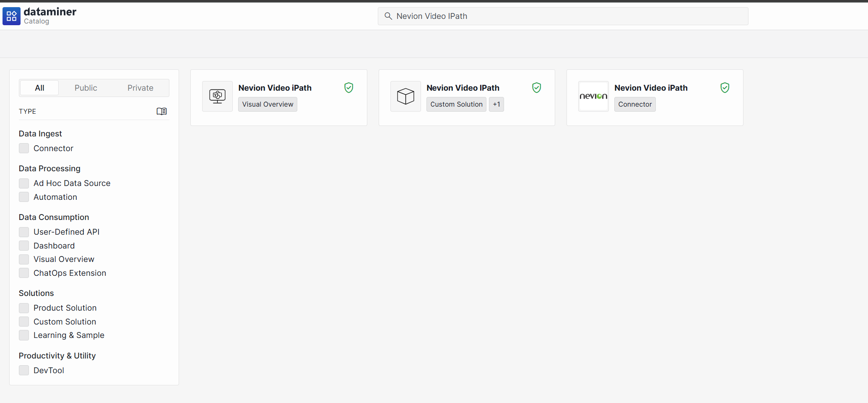Click verified shield on Custom Solution card
The width and height of the screenshot is (868, 403).
(x=536, y=88)
